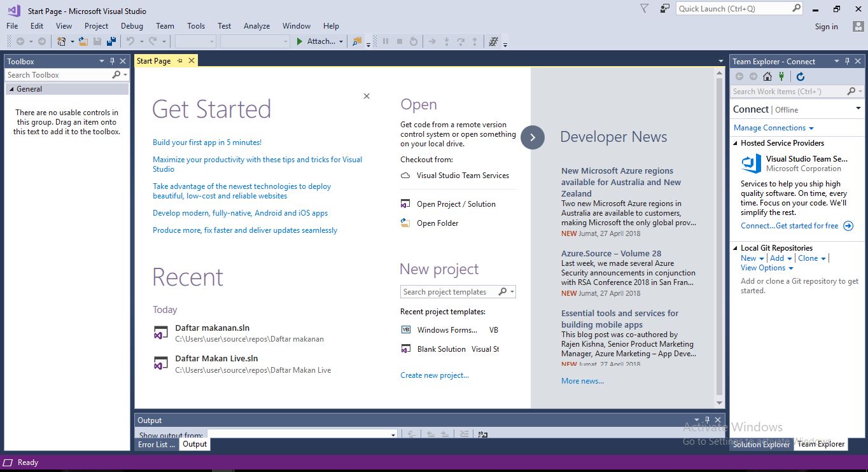Open the Clone repository dropdown
The width and height of the screenshot is (868, 472).
[812, 258]
